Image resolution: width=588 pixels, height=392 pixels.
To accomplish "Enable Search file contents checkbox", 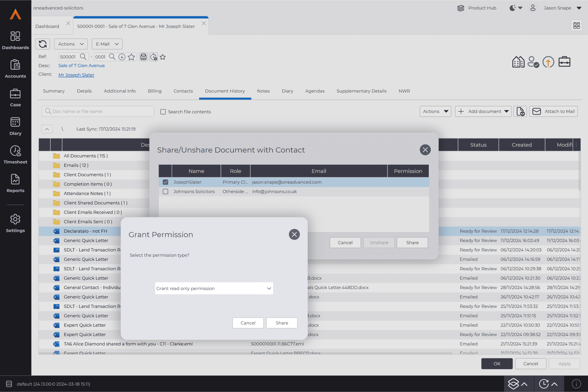I will (163, 112).
